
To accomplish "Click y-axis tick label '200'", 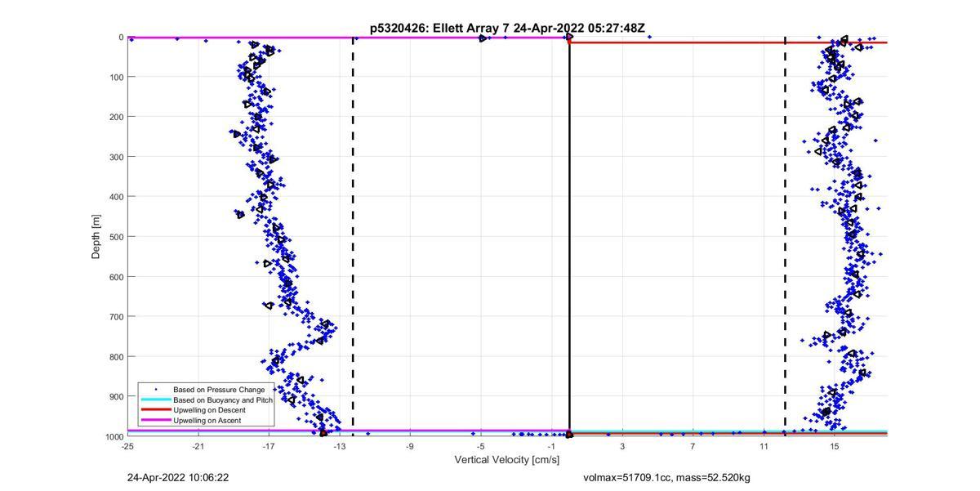I will pyautogui.click(x=115, y=118).
